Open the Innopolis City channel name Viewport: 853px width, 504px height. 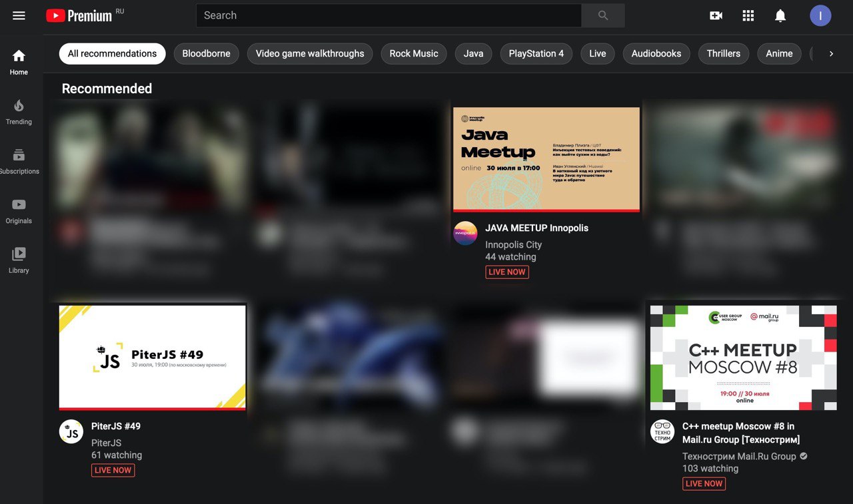coord(514,244)
